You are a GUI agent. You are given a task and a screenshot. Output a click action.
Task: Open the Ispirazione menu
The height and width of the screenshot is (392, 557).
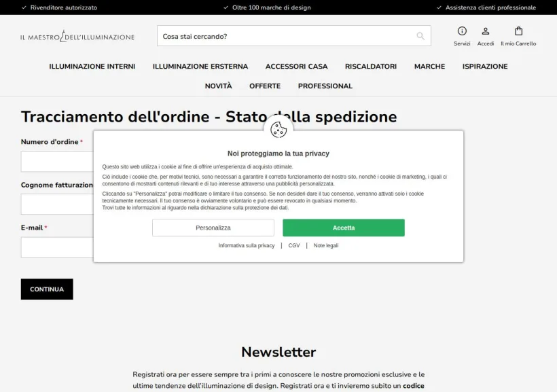click(485, 67)
